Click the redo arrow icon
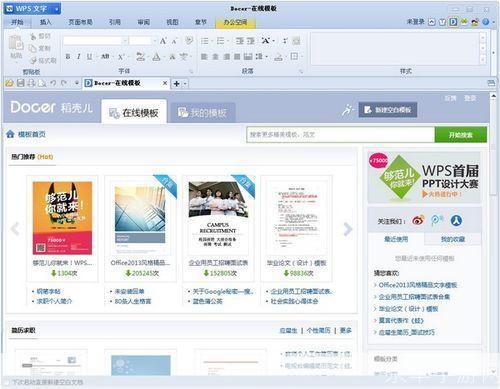500x389 pixels. pyautogui.click(x=64, y=83)
